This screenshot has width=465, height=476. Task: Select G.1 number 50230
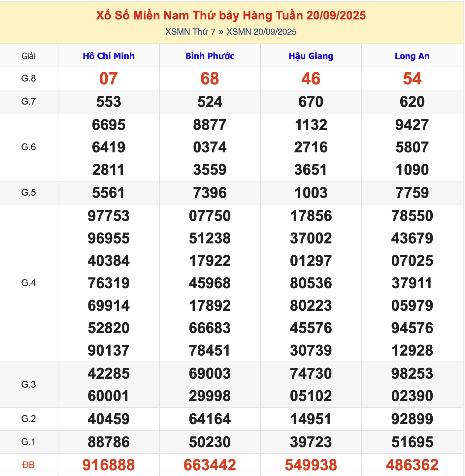tap(210, 442)
